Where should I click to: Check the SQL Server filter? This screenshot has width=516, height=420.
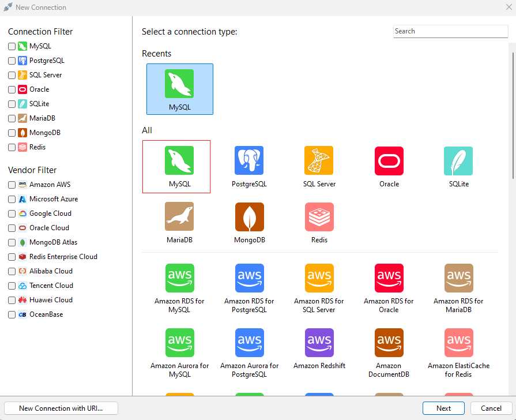[x=12, y=75]
